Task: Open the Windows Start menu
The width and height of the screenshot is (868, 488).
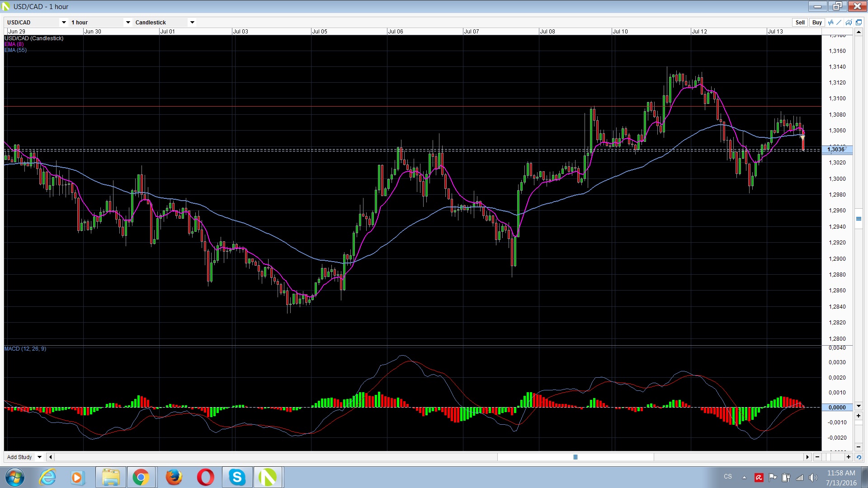Action: [15, 477]
